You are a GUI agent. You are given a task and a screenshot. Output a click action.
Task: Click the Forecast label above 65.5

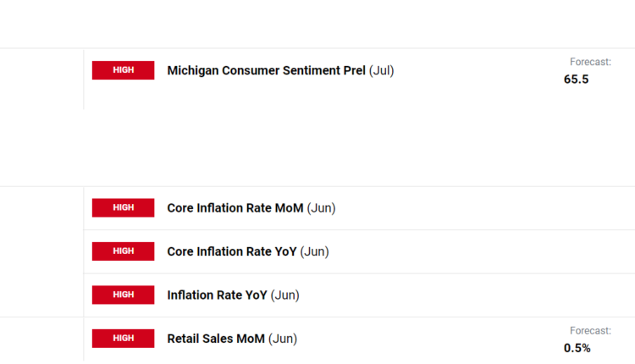pyautogui.click(x=590, y=62)
